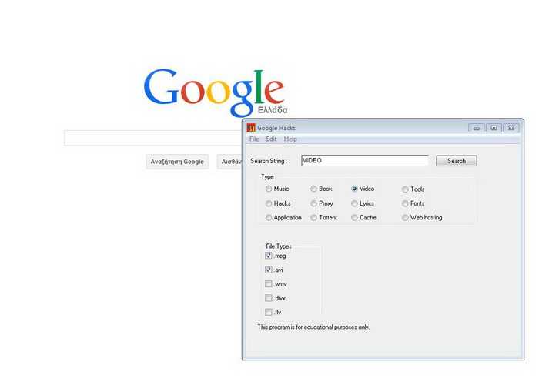Viewport: 539px width, 392px height.
Task: Open the Help menu
Action: pyautogui.click(x=290, y=139)
